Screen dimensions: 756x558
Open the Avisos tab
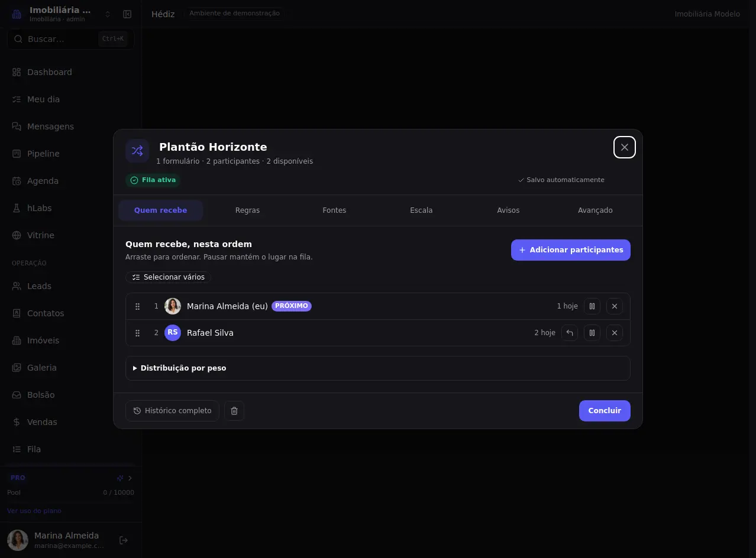coord(508,210)
